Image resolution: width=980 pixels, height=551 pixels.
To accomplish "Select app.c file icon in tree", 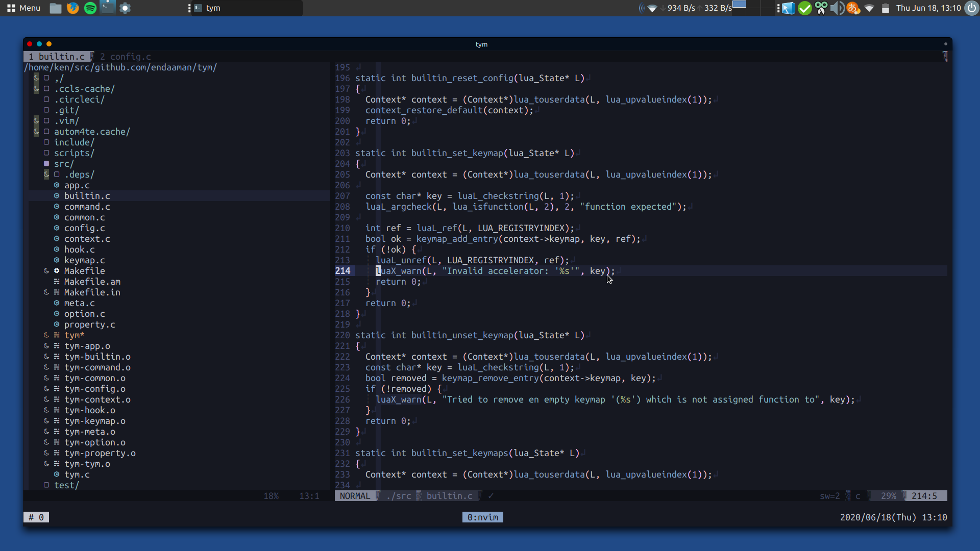I will 57,185.
